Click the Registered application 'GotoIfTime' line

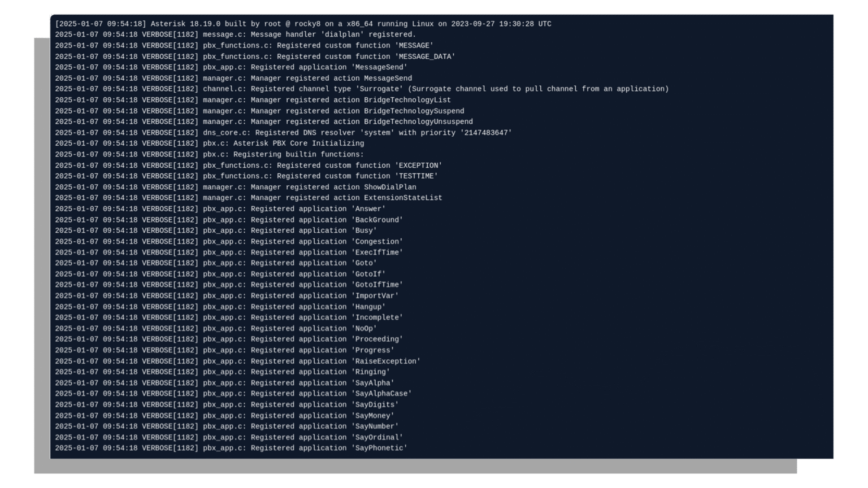tap(229, 285)
